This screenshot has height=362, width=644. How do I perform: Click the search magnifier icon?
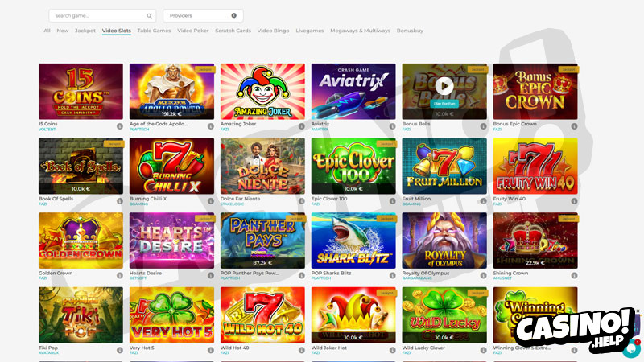point(149,16)
